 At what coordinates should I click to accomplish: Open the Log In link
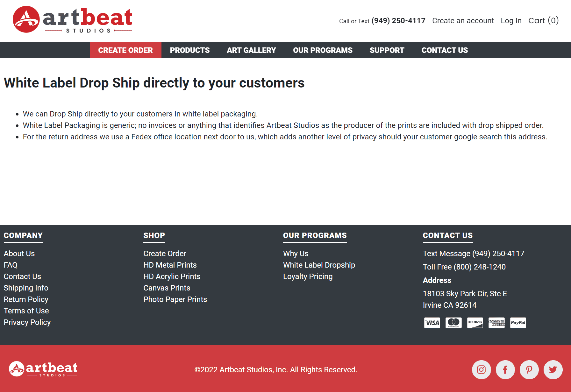pos(511,21)
